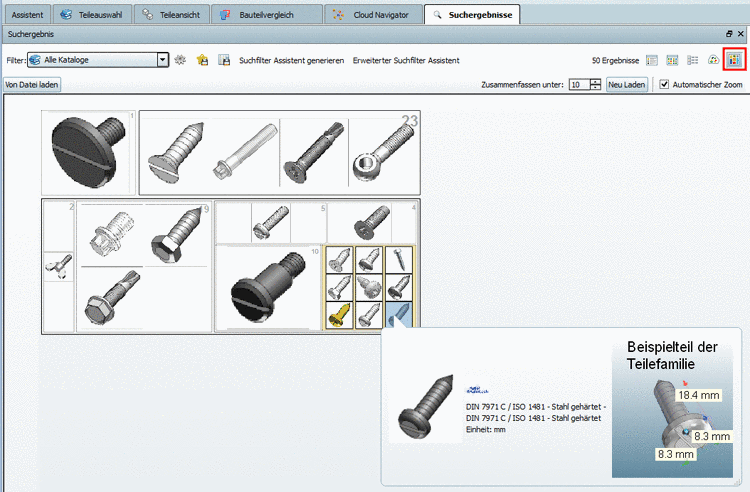Viewport: 750px width, 492px height.
Task: Click the Von Datei laden button
Action: [x=32, y=85]
